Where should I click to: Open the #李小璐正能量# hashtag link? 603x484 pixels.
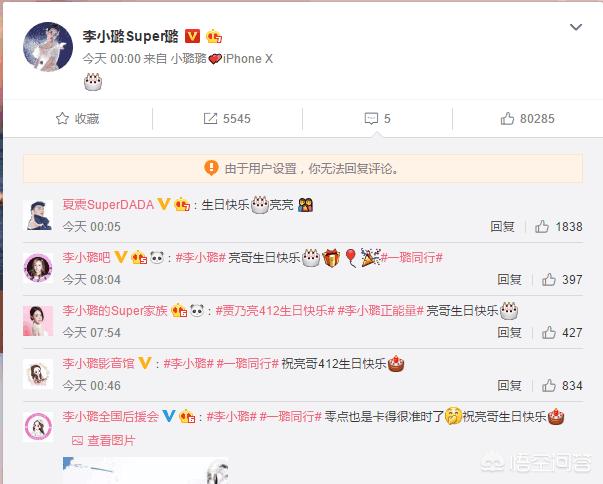tap(380, 311)
